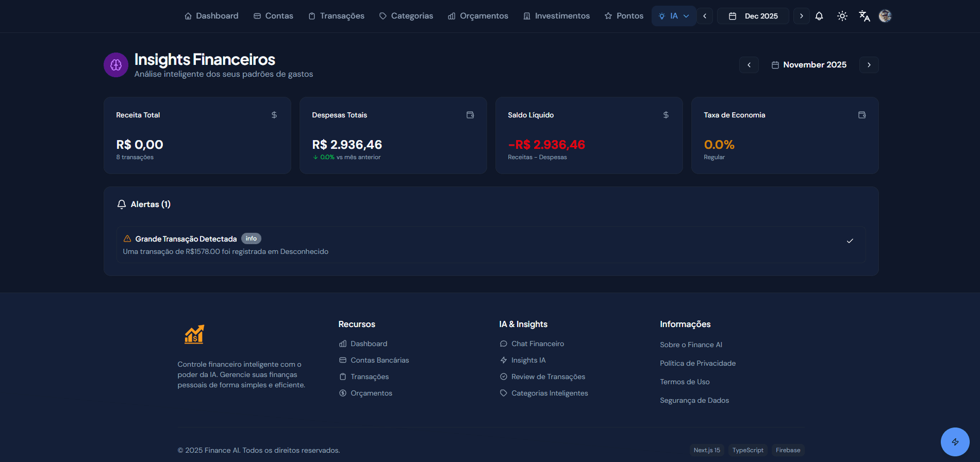
Task: Open Transações in top navigation
Action: point(336,16)
